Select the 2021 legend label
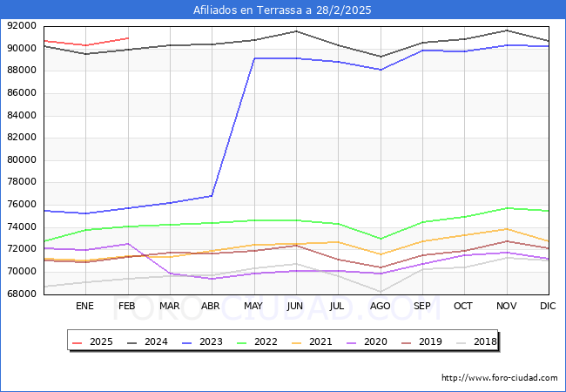 [320, 341]
